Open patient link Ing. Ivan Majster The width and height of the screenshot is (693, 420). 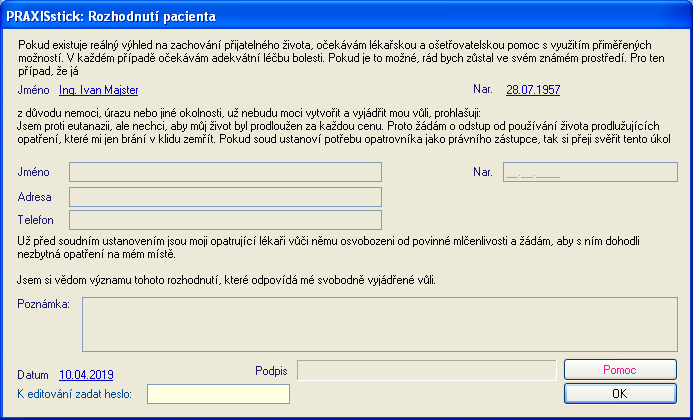pyautogui.click(x=99, y=90)
